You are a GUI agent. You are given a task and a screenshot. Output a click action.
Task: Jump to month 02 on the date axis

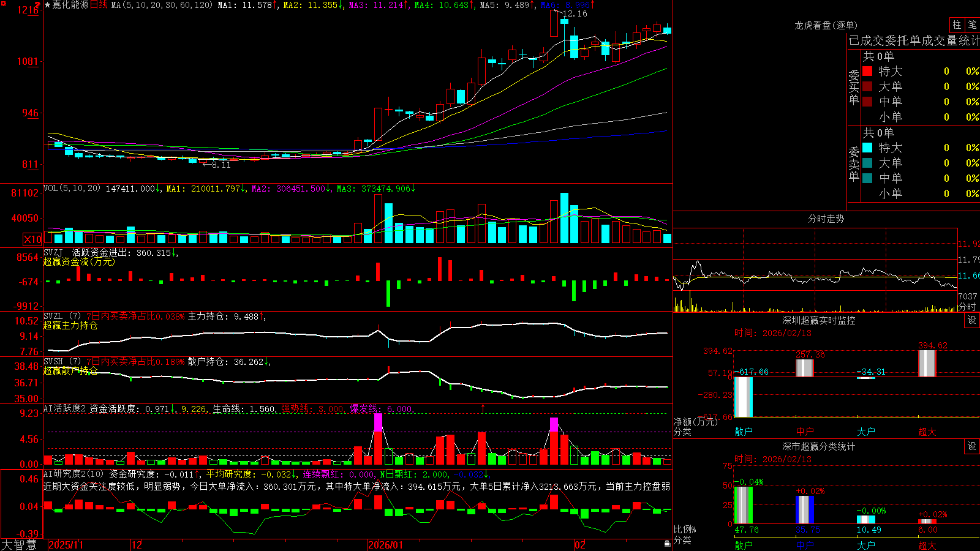(579, 545)
